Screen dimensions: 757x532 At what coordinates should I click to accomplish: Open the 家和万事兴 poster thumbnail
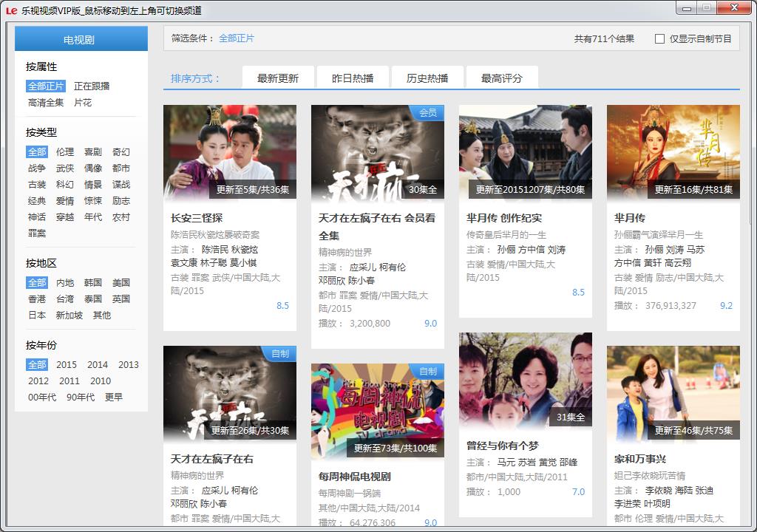click(x=673, y=393)
